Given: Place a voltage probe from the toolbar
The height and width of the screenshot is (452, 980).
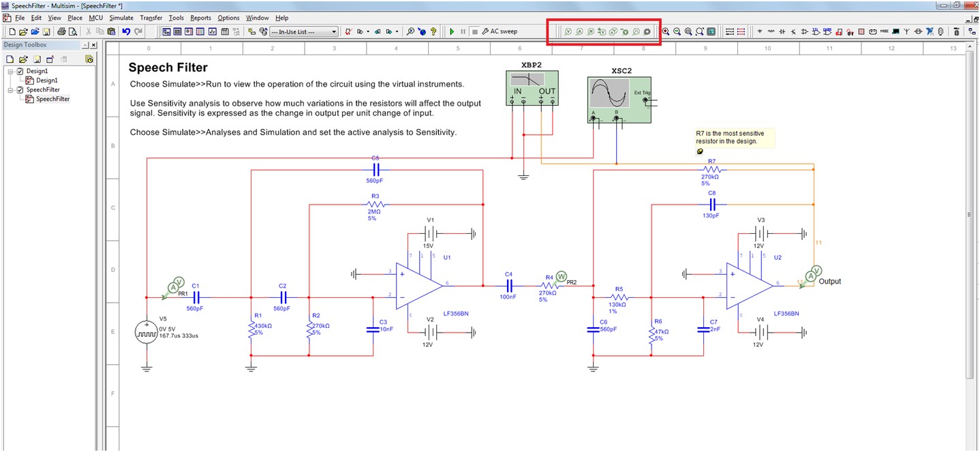Looking at the screenshot, I should (x=568, y=31).
